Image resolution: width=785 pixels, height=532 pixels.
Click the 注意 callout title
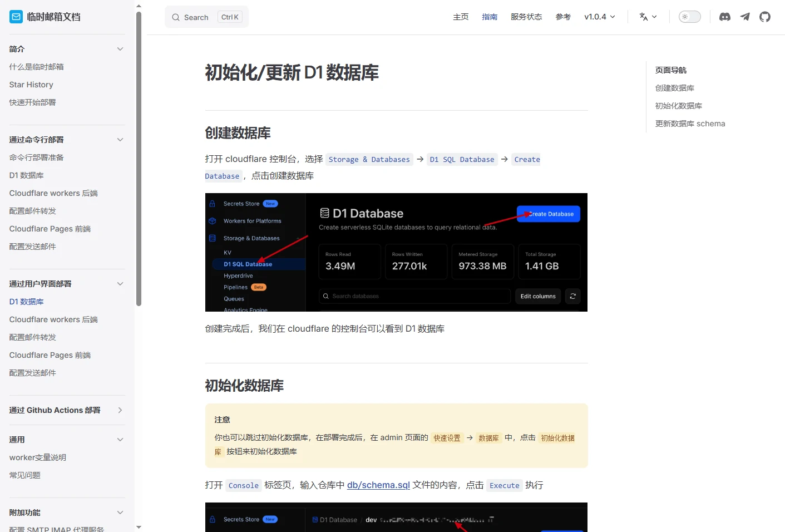223,420
